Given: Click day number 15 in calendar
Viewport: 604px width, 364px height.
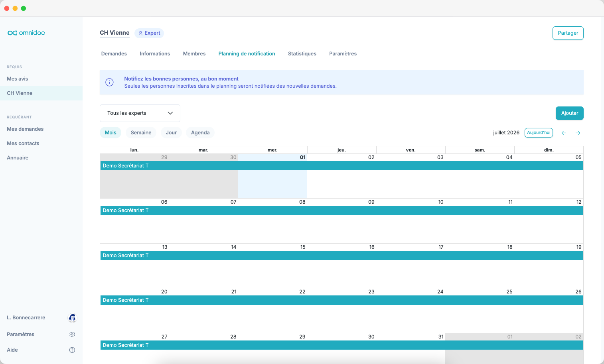Looking at the screenshot, I should coord(303,247).
